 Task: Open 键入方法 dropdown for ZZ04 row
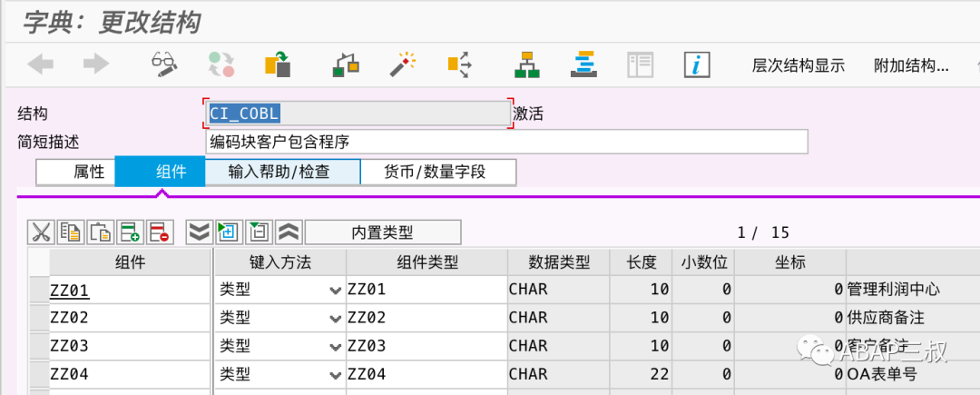pyautogui.click(x=335, y=374)
